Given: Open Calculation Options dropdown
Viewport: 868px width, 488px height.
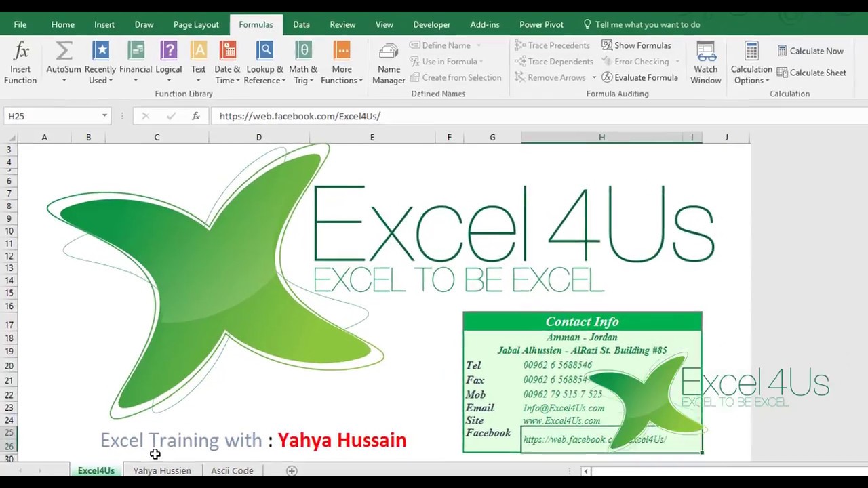Looking at the screenshot, I should click(751, 62).
